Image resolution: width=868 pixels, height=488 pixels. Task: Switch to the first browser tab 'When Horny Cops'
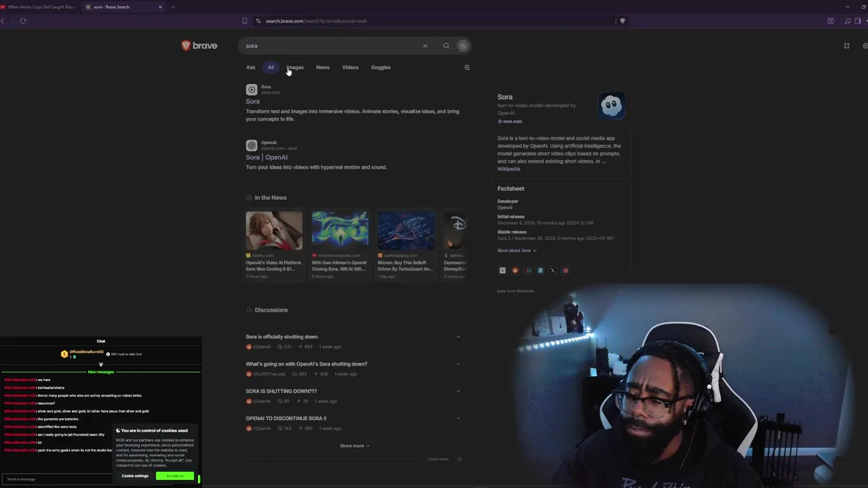click(39, 7)
